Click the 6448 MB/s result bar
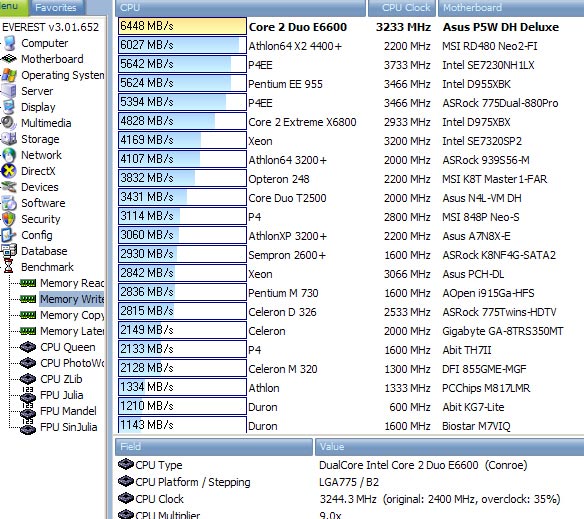584x519 pixels. (182, 26)
